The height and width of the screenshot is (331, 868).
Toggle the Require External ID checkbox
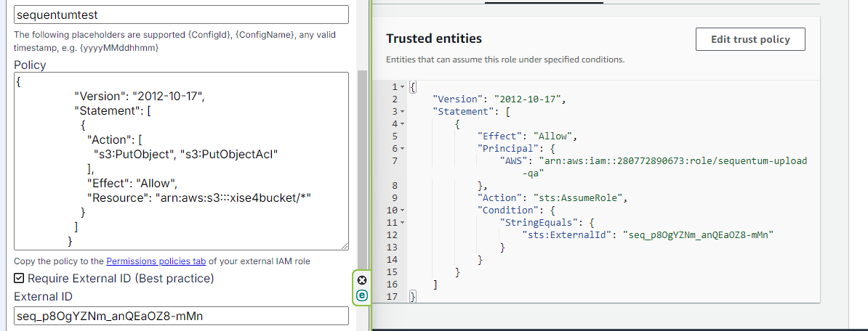(x=20, y=279)
